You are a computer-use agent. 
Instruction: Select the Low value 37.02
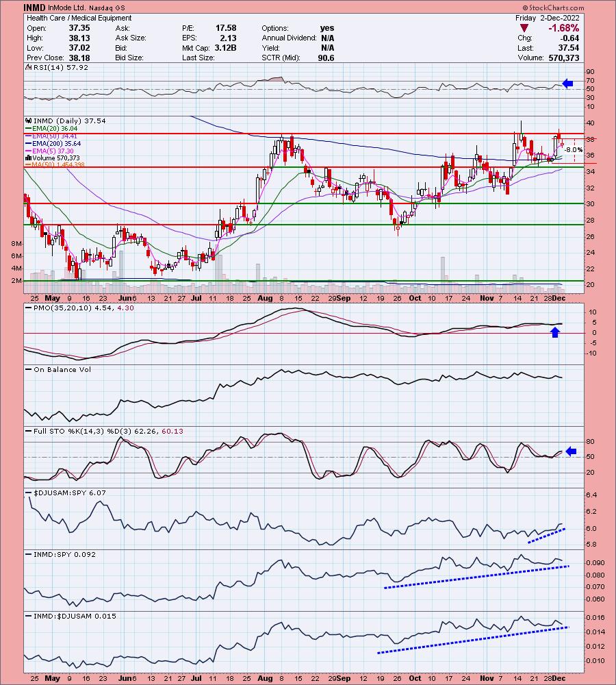tap(79, 48)
